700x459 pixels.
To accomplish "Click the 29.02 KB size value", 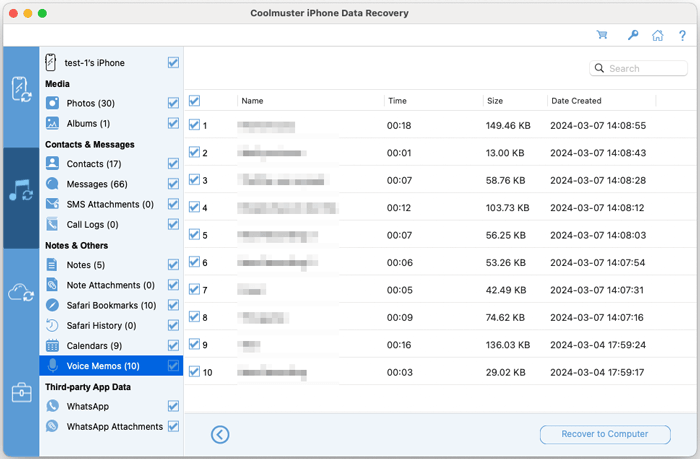I will (505, 372).
